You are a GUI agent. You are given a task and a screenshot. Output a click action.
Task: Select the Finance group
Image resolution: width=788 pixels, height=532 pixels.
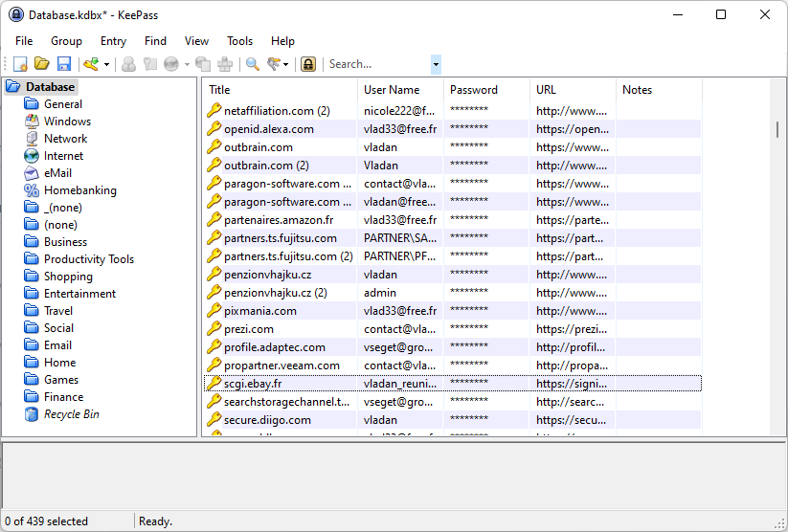click(x=63, y=397)
